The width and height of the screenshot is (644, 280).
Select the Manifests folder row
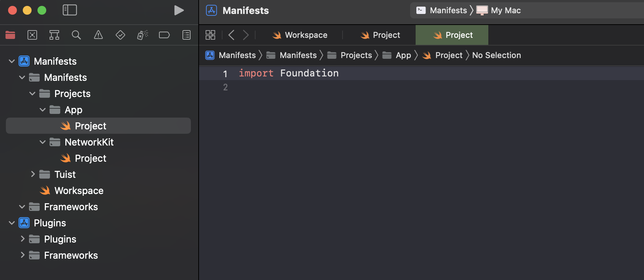coord(98,77)
